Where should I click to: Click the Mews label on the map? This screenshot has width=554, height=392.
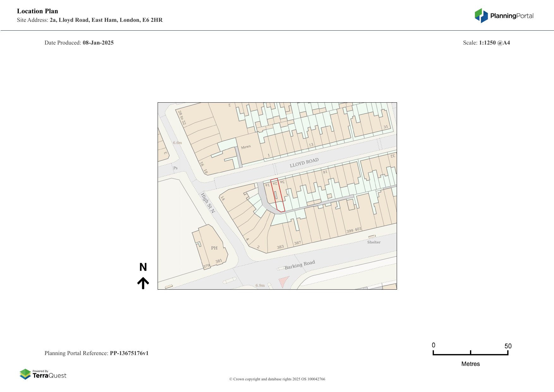(x=246, y=147)
